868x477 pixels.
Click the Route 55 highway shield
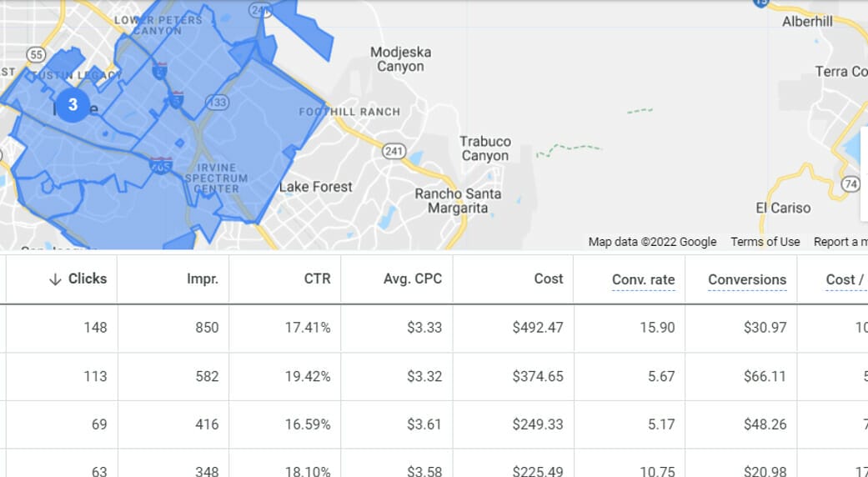click(x=35, y=54)
